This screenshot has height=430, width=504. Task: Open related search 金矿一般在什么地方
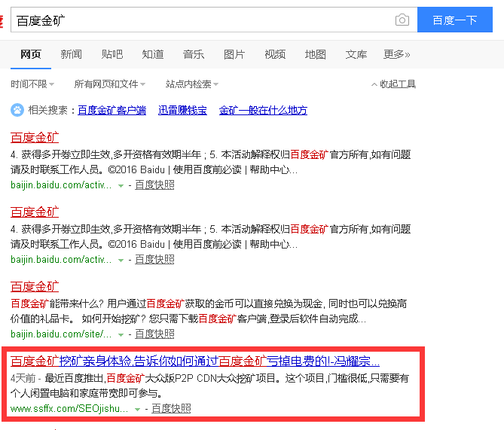point(263,110)
